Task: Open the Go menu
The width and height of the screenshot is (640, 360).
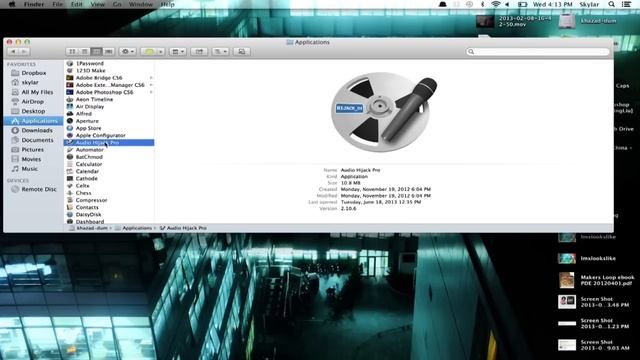Action: [117, 4]
